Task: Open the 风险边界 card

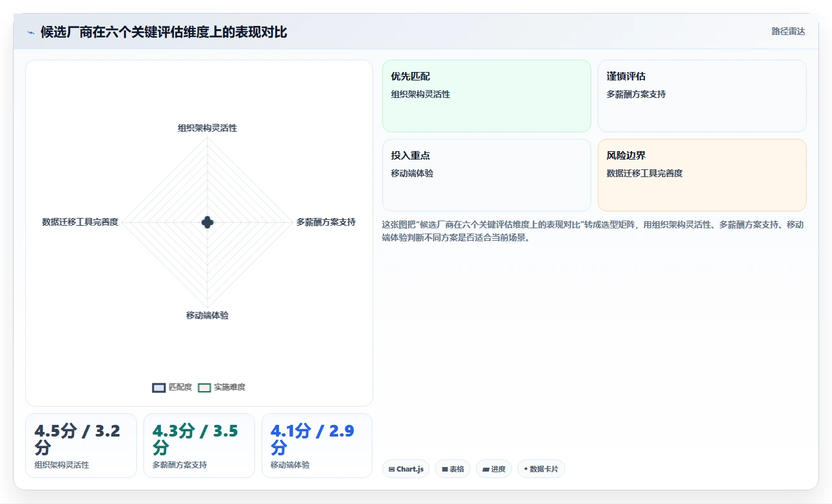Action: [702, 175]
